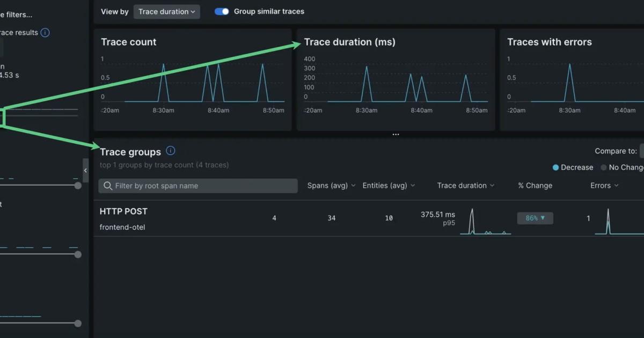Viewport: 644px width, 338px height.
Task: Click the Traces with errors chart
Action: pyautogui.click(x=572, y=79)
